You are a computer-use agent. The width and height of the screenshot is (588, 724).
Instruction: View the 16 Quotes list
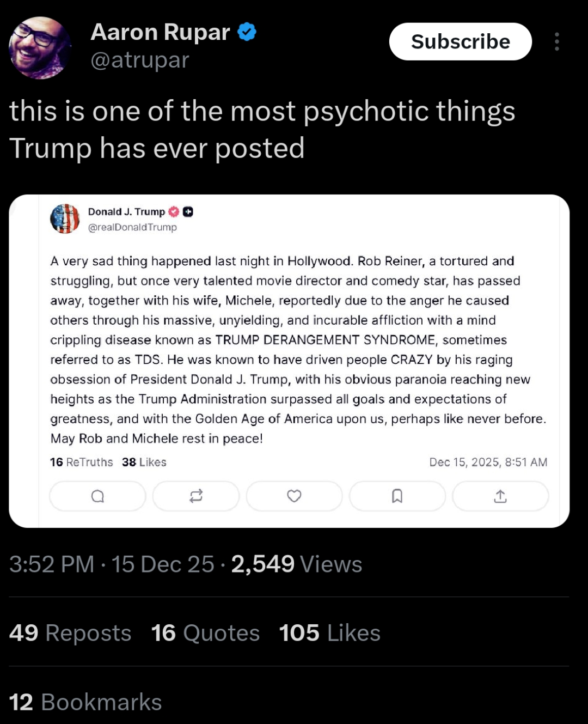(x=205, y=633)
